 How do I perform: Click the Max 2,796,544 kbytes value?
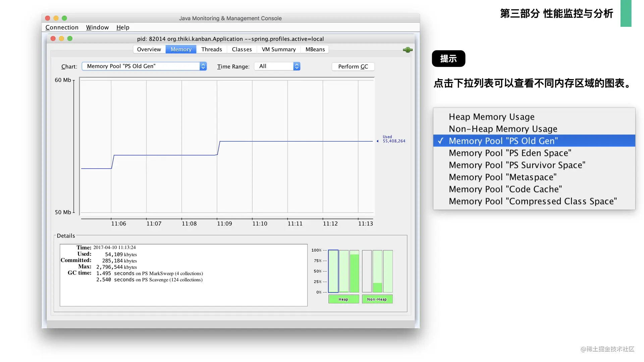pyautogui.click(x=116, y=267)
